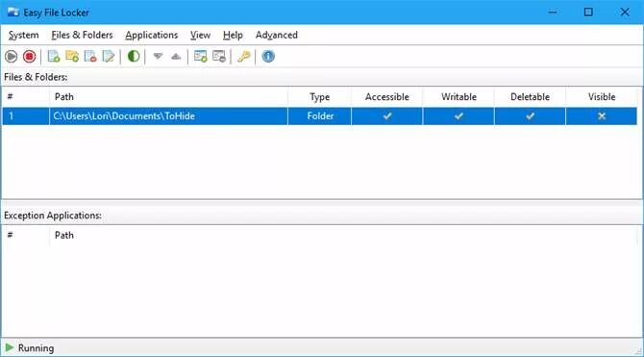Toggle Writable check for ToHide folder
The height and width of the screenshot is (357, 644).
[x=458, y=116]
